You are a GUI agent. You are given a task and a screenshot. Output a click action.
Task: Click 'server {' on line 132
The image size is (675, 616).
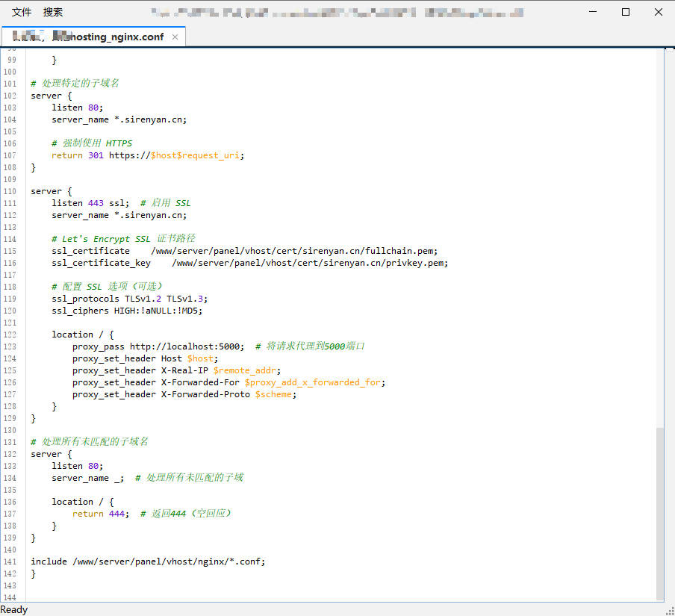click(52, 454)
